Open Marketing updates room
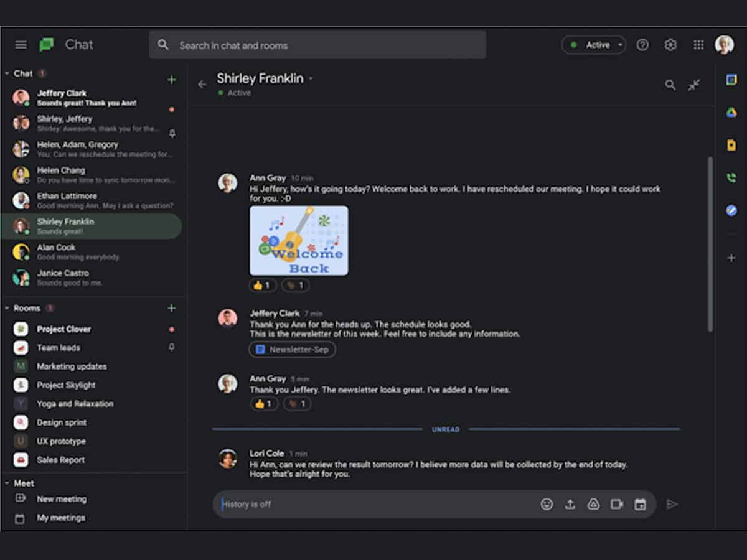The height and width of the screenshot is (560, 747). coord(92,366)
